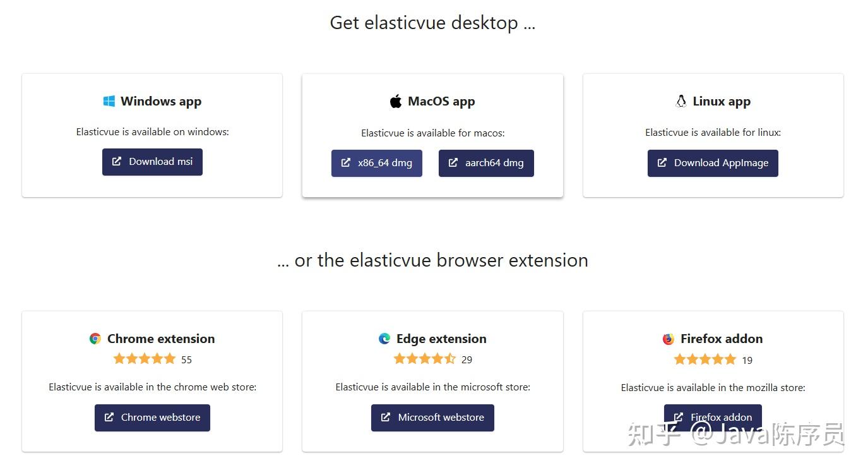Screen dimensions: 868x470
Task: Click the Apple logo above MacOS app
Action: (x=395, y=100)
